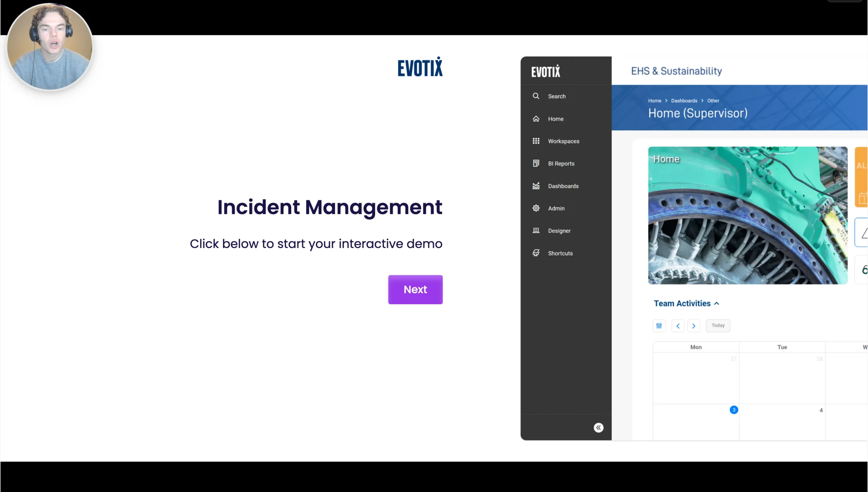Open the Workspaces menu label
868x492 pixels.
pyautogui.click(x=564, y=141)
